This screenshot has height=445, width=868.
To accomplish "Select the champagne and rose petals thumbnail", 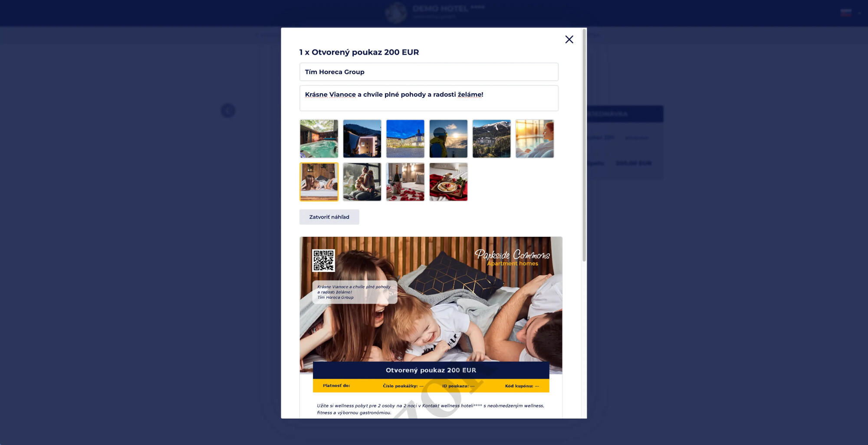I will (x=405, y=182).
